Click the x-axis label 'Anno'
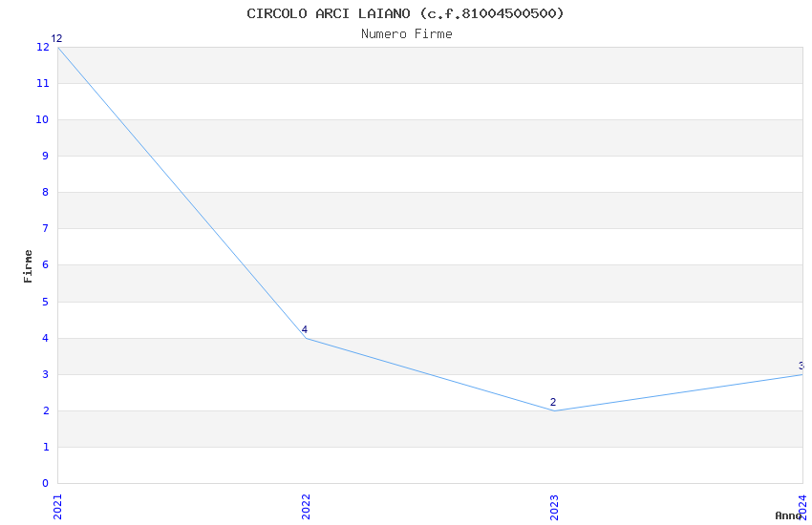 point(788,515)
